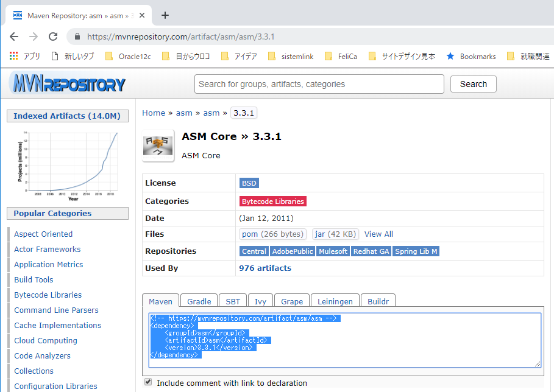This screenshot has width=554, height=392.
Task: Switch to the Buildr tab
Action: click(378, 301)
